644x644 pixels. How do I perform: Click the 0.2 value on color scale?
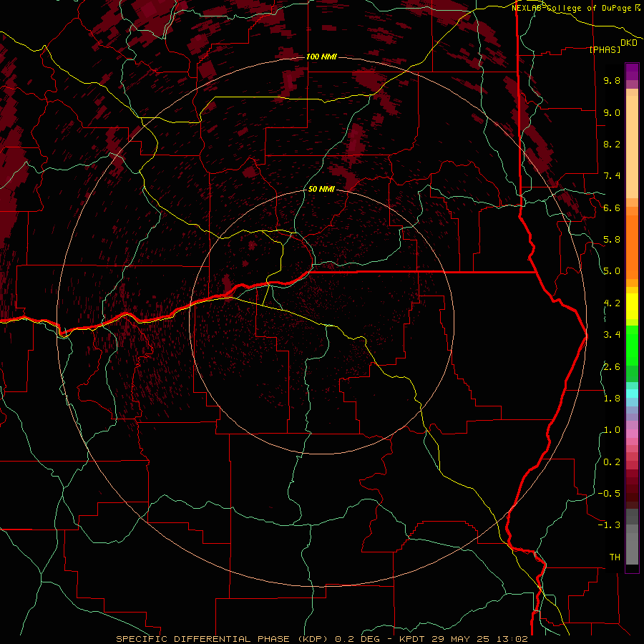612,462
